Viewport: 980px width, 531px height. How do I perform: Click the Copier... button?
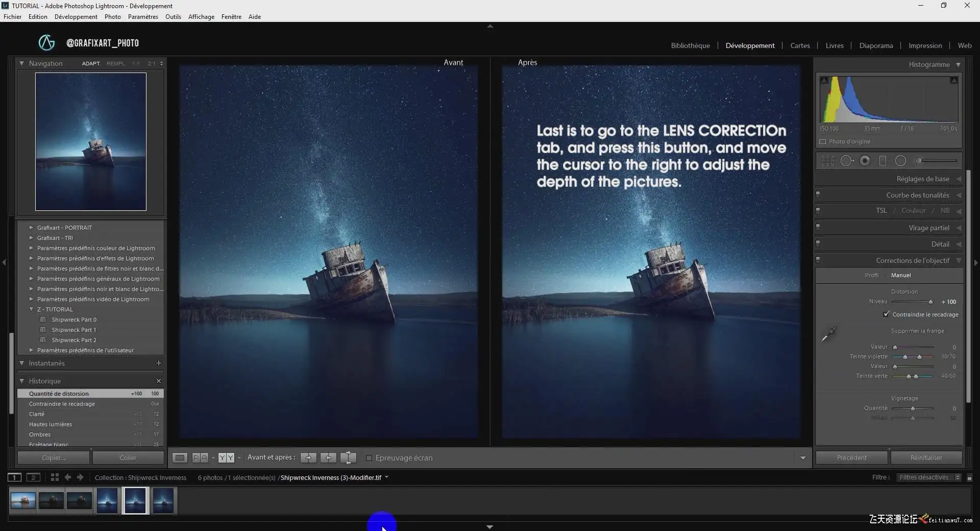pyautogui.click(x=54, y=458)
